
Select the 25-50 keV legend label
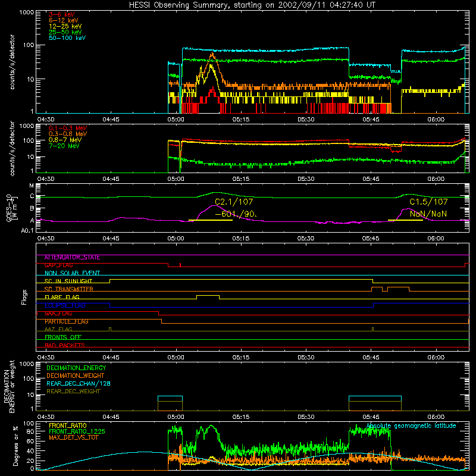(x=65, y=32)
